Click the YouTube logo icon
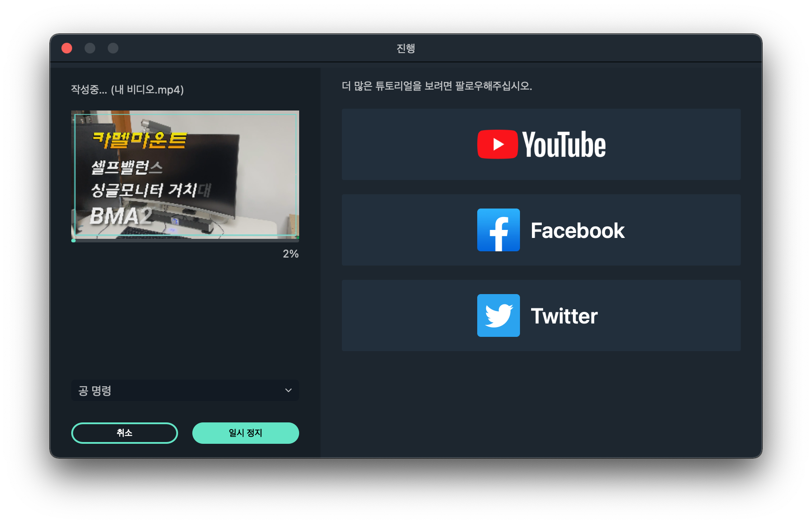812x524 pixels. 497,144
